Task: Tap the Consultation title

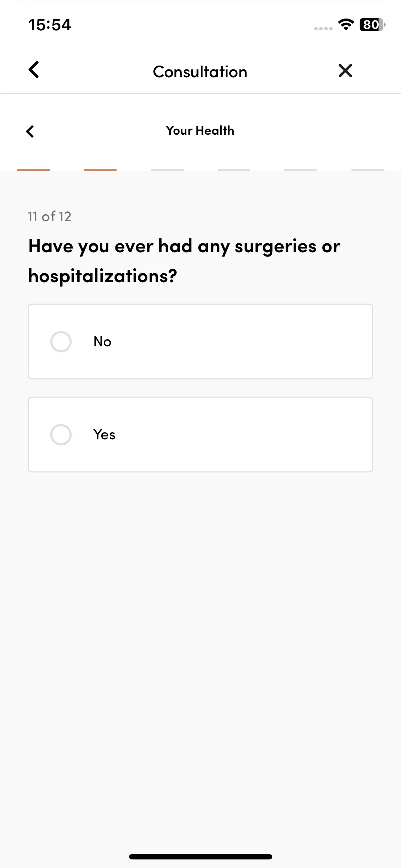Action: pyautogui.click(x=200, y=72)
